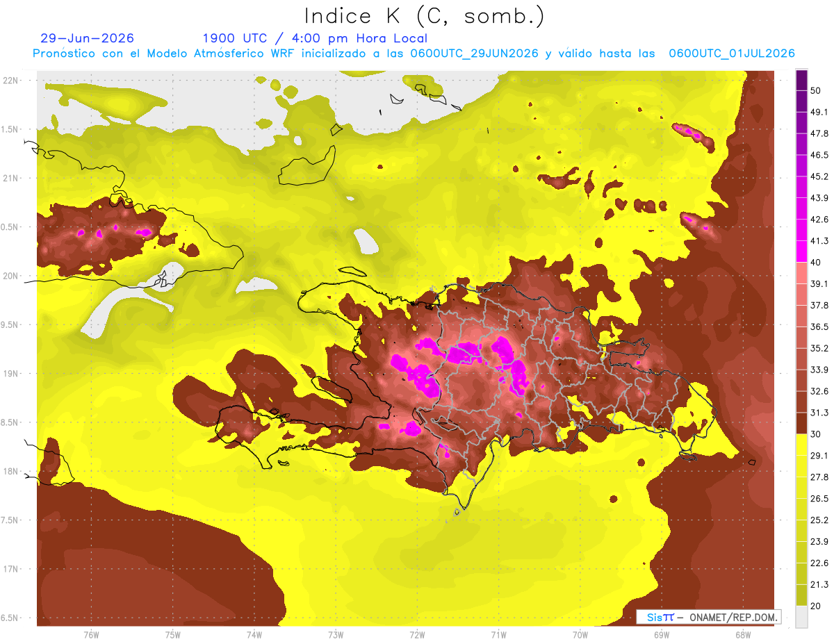Click the colorbar value '36.5'
Screen dimensions: 834x644
(x=819, y=327)
